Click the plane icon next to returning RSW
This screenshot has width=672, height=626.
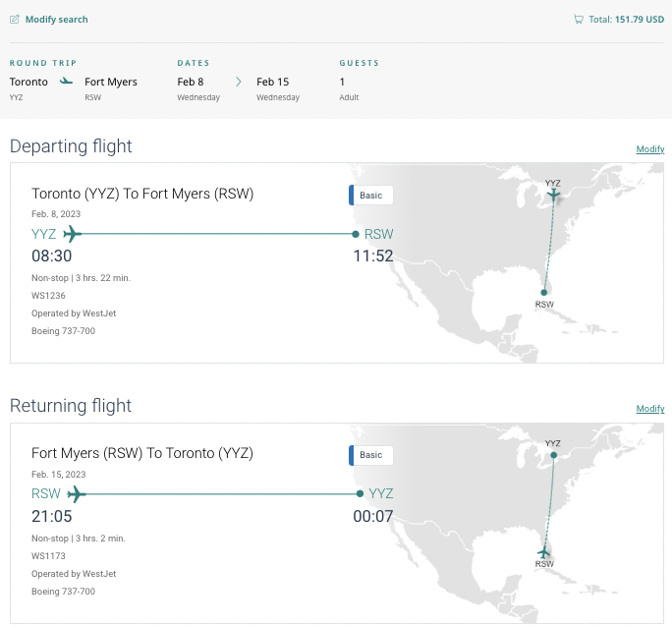[76, 493]
